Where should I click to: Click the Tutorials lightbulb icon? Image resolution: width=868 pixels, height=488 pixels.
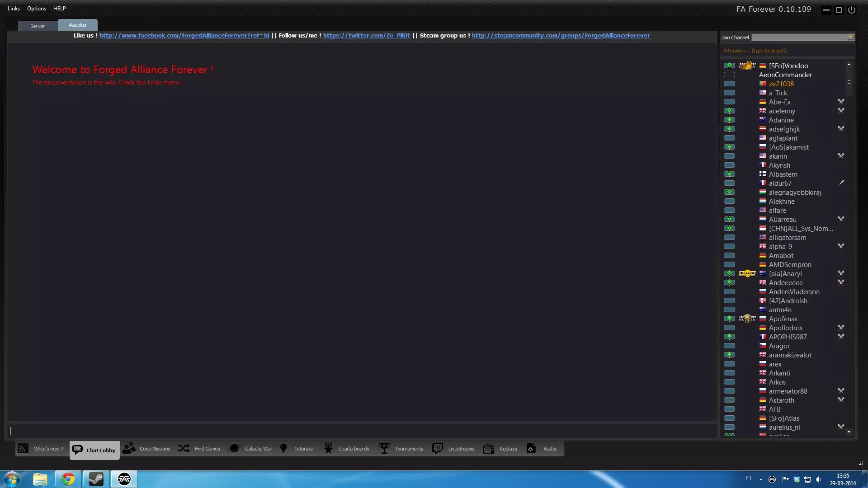pyautogui.click(x=283, y=448)
